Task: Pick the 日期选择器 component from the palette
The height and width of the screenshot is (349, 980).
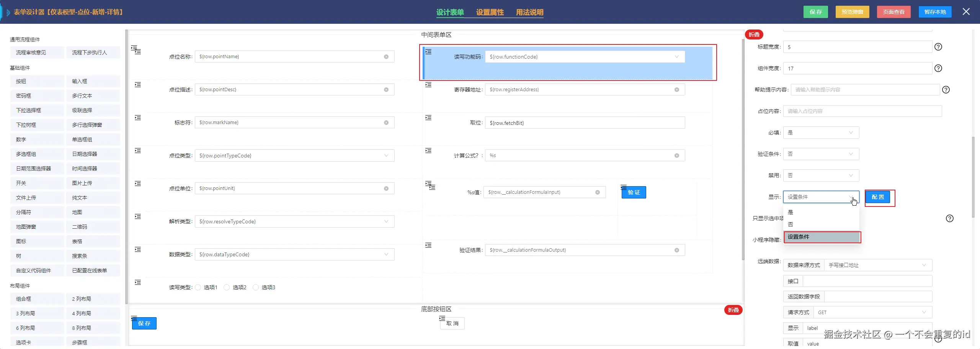Action: (93, 154)
